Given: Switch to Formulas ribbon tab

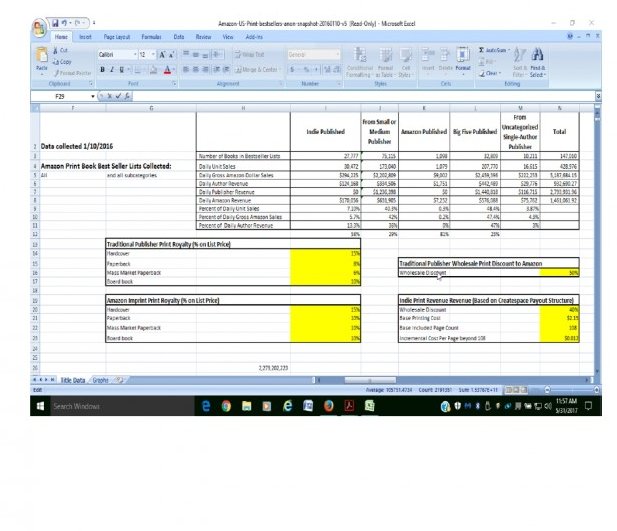Looking at the screenshot, I should click(151, 37).
